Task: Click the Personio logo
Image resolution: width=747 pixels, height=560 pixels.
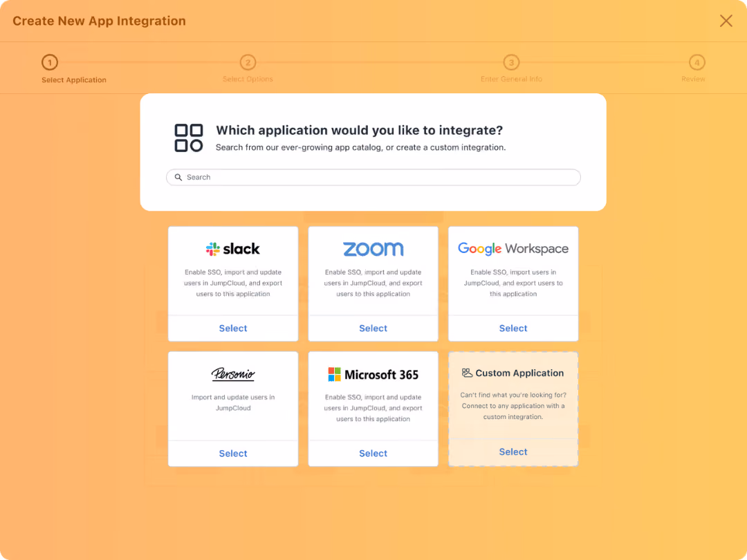Action: pos(233,374)
